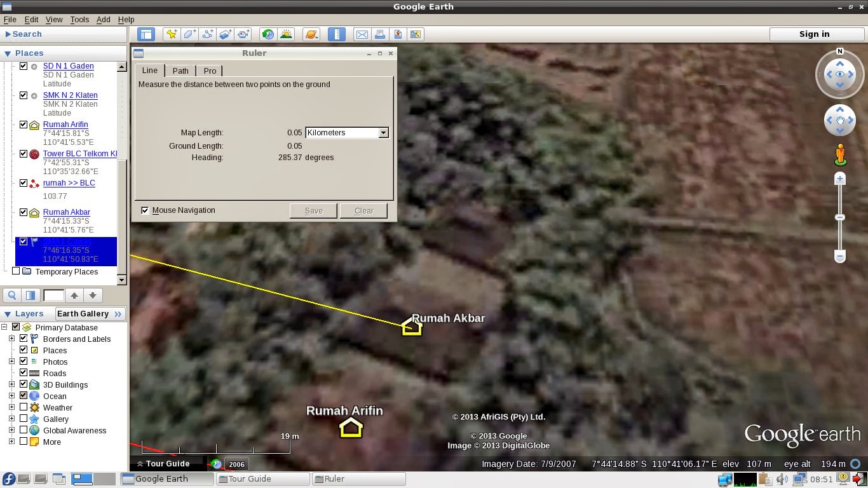
Task: Click the opacity panel icon below Places
Action: pos(31,295)
